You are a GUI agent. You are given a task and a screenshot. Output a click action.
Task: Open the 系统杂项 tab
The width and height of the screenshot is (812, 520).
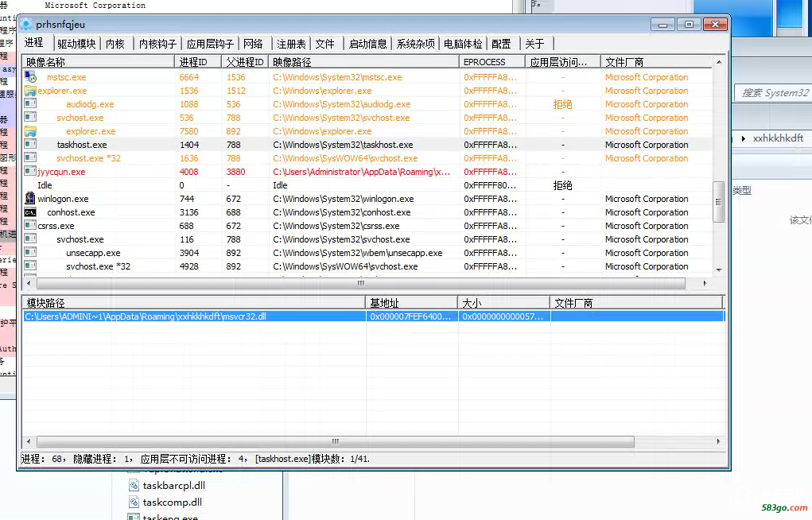click(415, 44)
